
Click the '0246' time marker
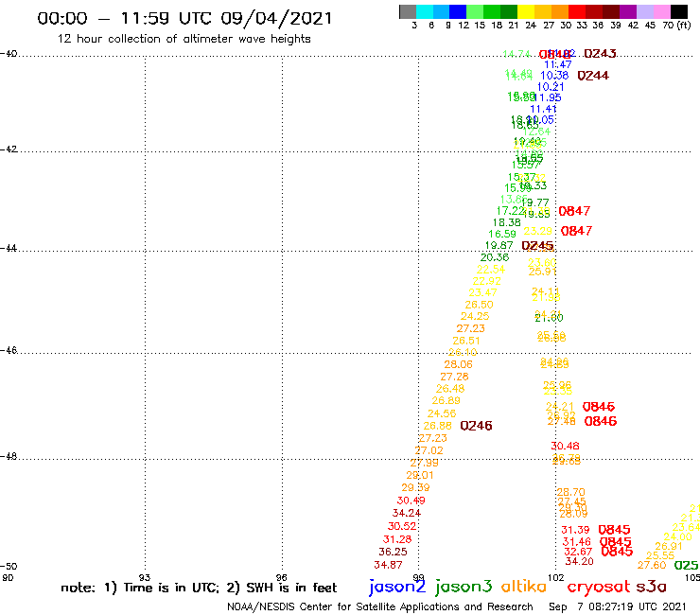tap(476, 426)
